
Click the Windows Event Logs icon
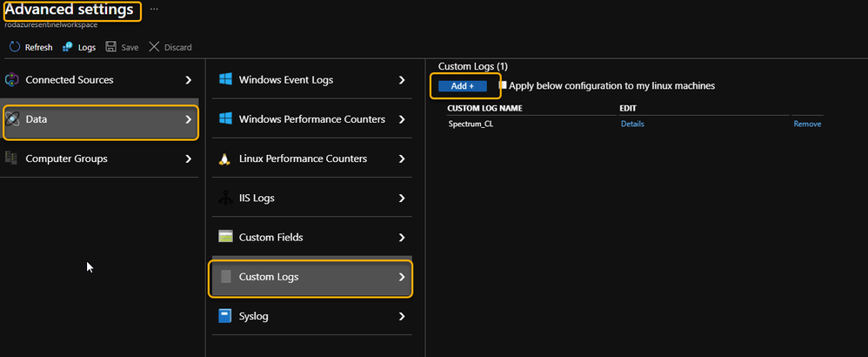click(x=225, y=79)
